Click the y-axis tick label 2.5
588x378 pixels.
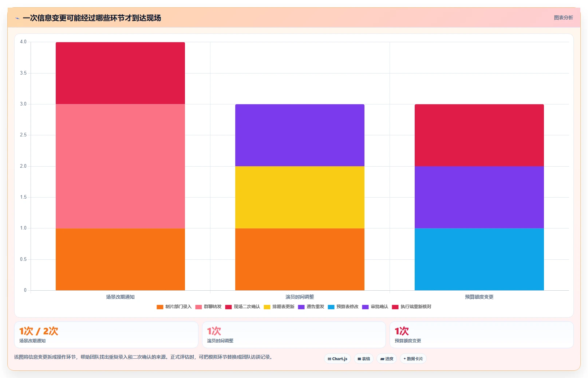point(23,135)
